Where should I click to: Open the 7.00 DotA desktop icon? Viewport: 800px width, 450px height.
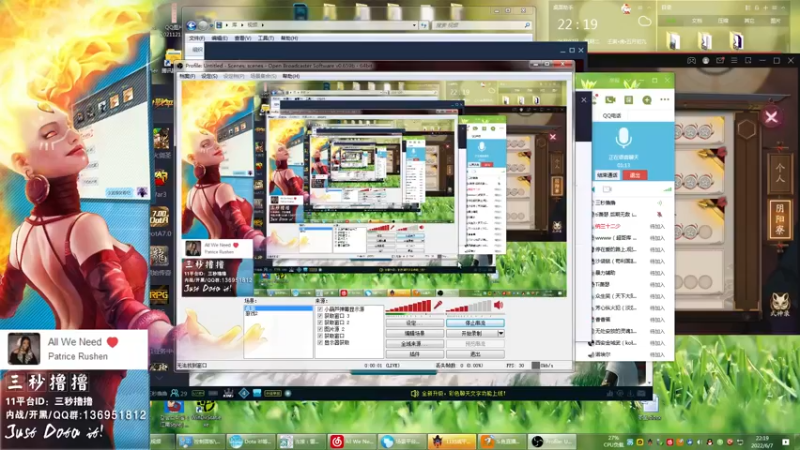pyautogui.click(x=159, y=218)
